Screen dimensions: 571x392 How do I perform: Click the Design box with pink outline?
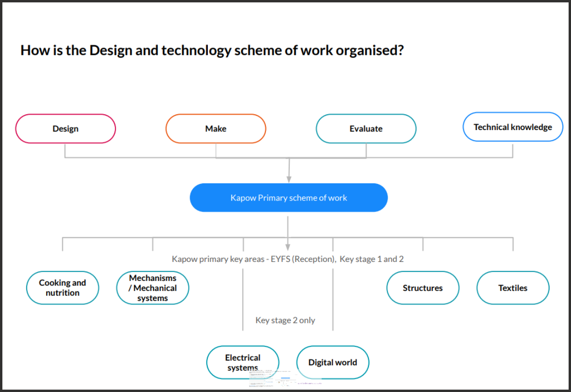65,129
